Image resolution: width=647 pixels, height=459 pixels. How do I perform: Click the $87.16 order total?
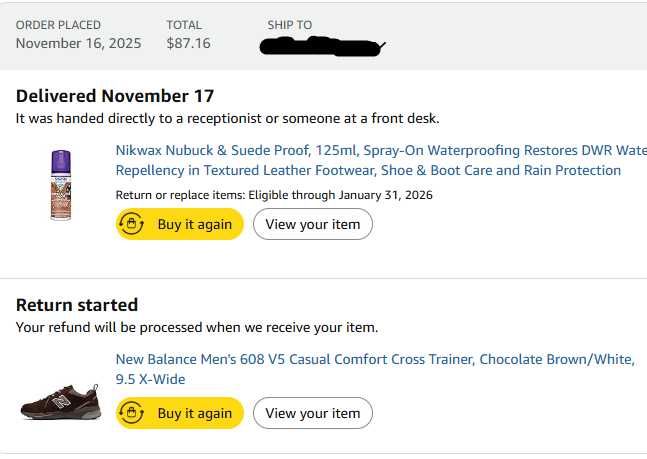click(x=188, y=43)
